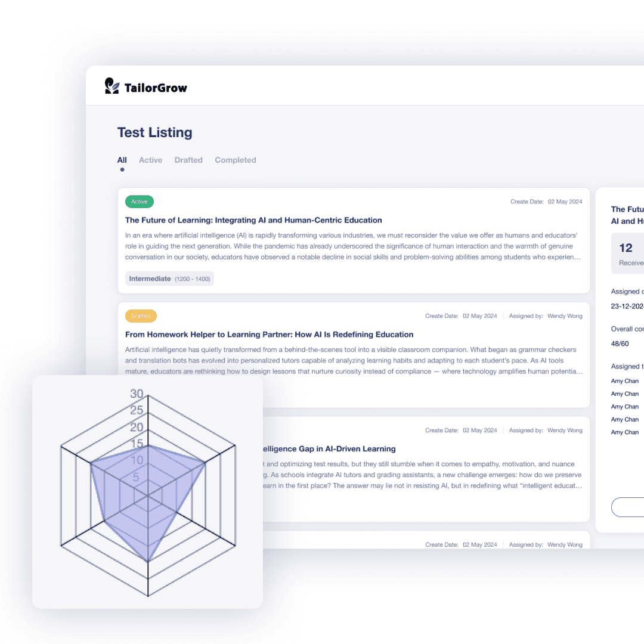Click the side panel title 'The Futu...'
Image resolution: width=644 pixels, height=644 pixels.
click(627, 215)
